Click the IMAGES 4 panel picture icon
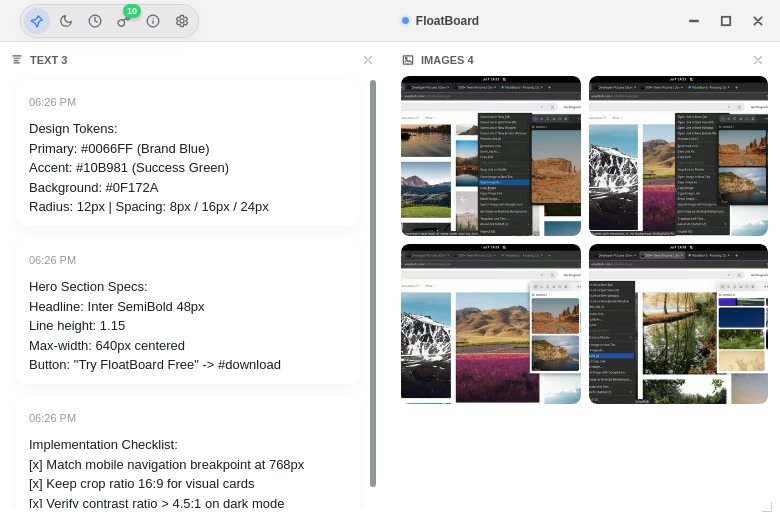The image size is (780, 520). [408, 60]
